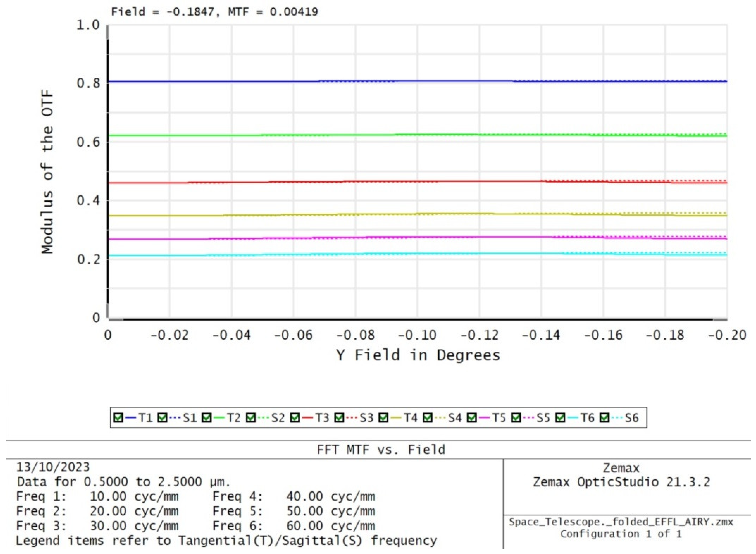
Task: Disable the T4 legend checkbox
Action: coord(383,418)
